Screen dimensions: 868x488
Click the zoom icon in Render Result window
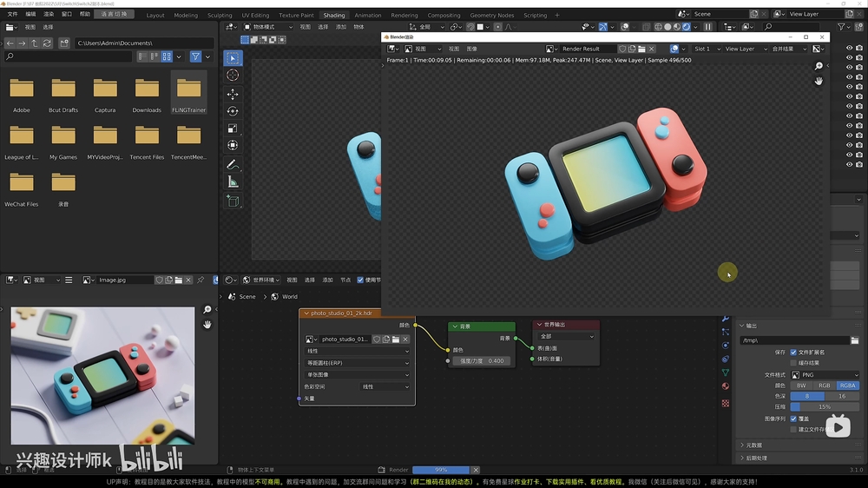coord(819,66)
